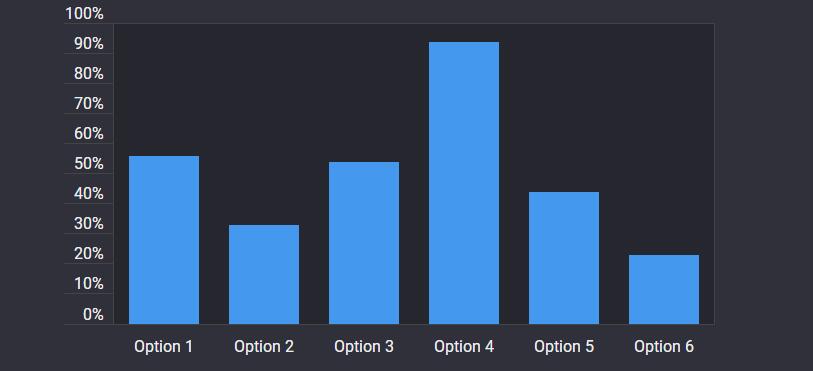Click the Option 2 bar

(x=264, y=275)
